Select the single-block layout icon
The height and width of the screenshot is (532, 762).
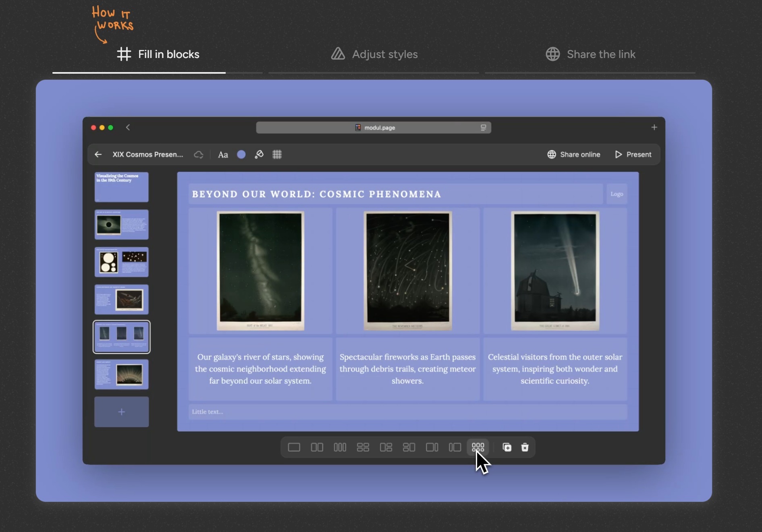tap(294, 447)
